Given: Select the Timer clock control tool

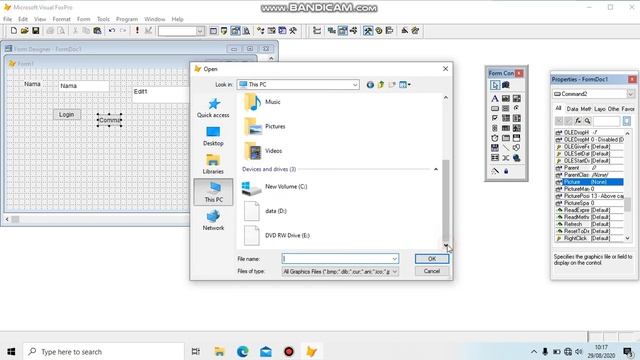Looking at the screenshot, I should pos(495,138).
